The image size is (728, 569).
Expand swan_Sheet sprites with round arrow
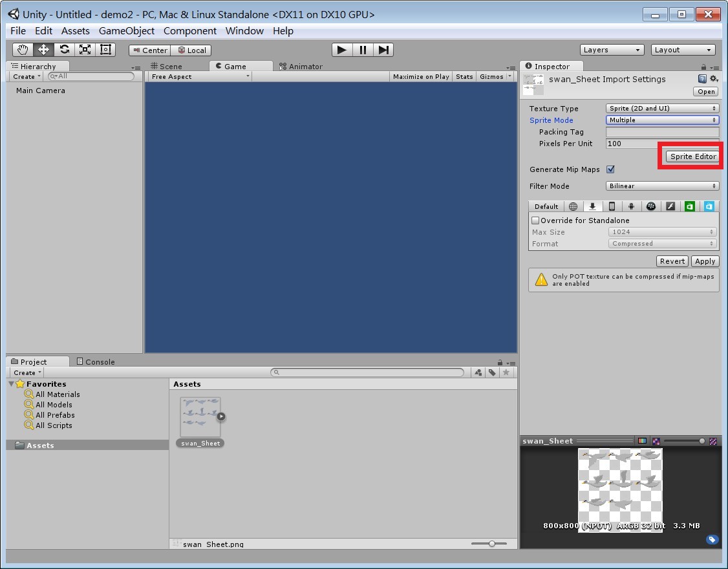(x=221, y=416)
